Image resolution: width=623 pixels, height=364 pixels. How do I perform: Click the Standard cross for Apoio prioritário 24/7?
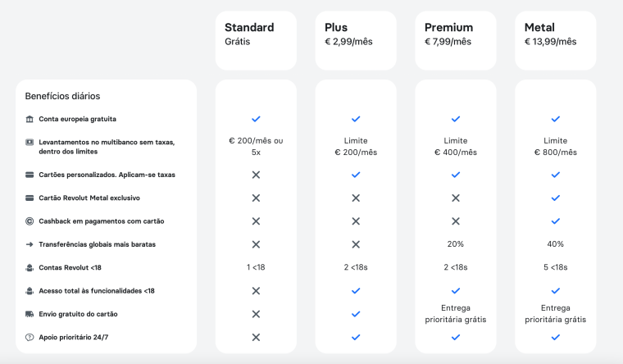[x=256, y=337]
